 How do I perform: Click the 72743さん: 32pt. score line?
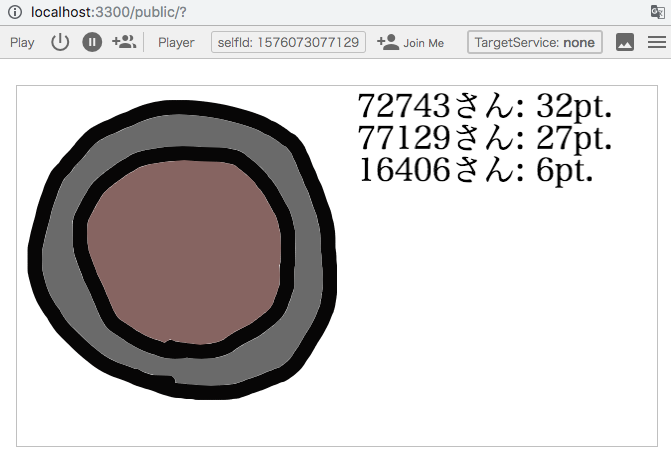tap(484, 106)
